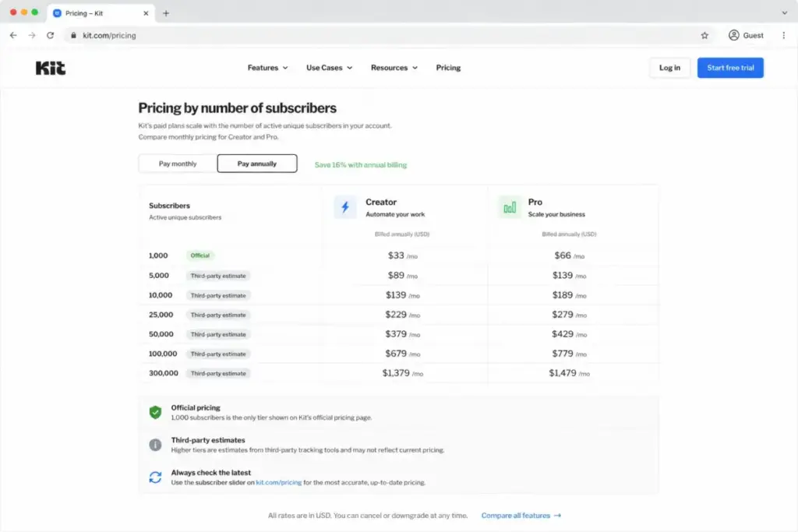This screenshot has width=798, height=532.
Task: Click the Pro $66 /mo price
Action: click(x=569, y=255)
